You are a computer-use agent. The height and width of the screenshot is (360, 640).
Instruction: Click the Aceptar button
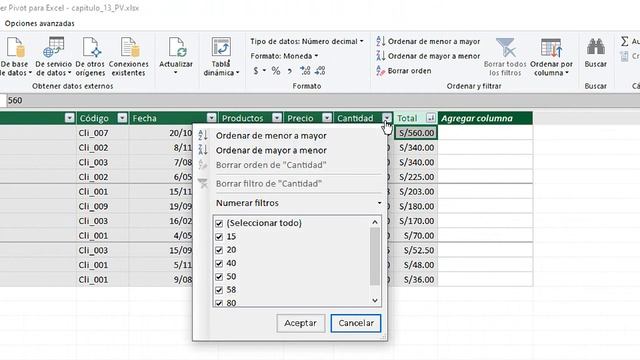[300, 323]
